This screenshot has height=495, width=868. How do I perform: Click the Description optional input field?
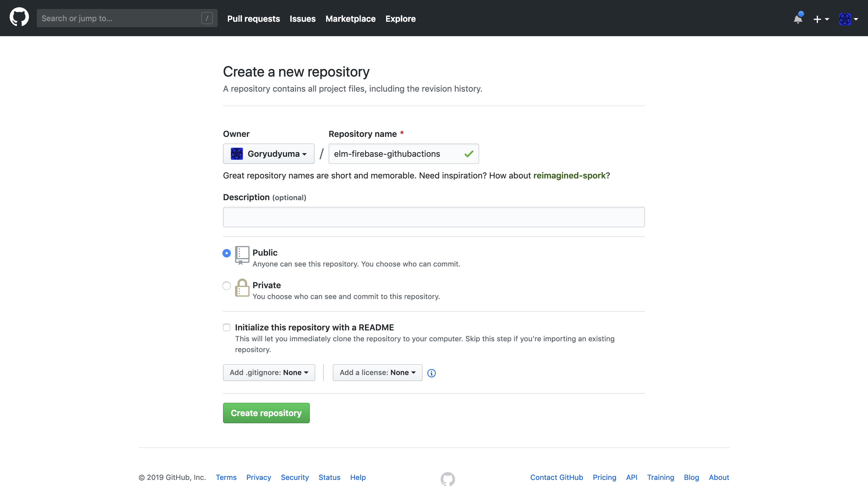tap(434, 216)
